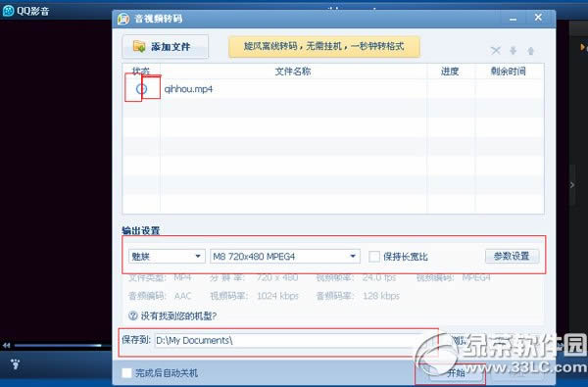Click the 添加文件 button

[x=166, y=46]
